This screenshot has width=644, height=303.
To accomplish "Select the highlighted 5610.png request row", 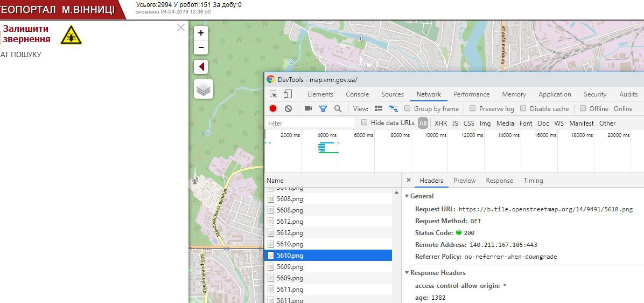I will (x=328, y=256).
